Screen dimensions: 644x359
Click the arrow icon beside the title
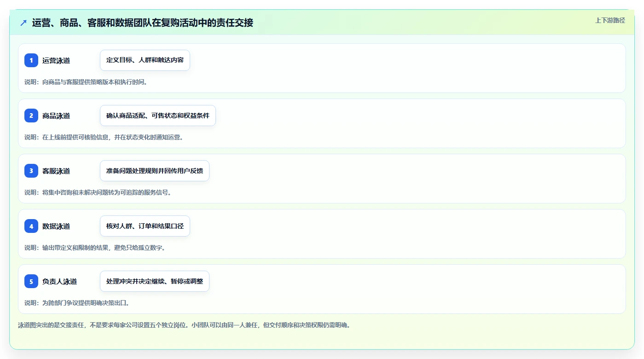(23, 23)
